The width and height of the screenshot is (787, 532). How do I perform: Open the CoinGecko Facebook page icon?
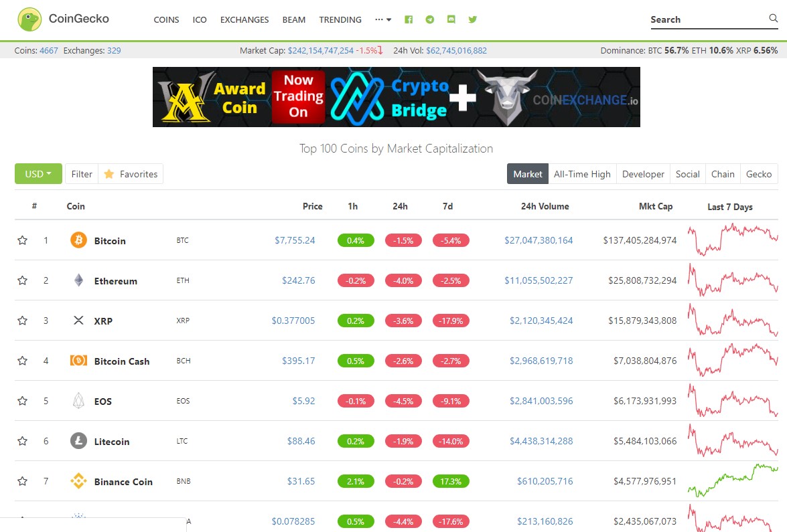tap(409, 19)
